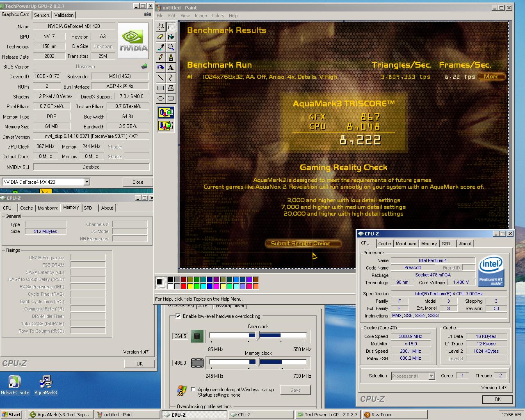Select the Ellipse shape tool

pyautogui.click(x=161, y=98)
